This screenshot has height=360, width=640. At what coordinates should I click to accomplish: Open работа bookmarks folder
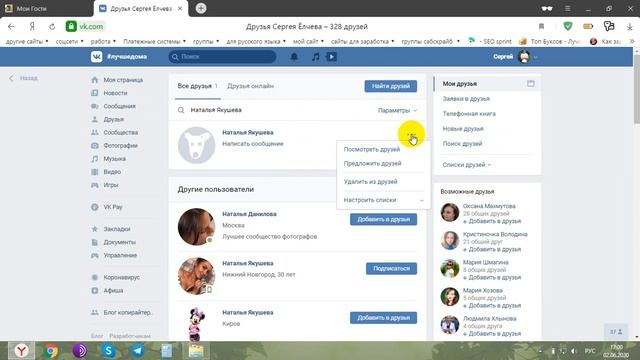(103, 41)
